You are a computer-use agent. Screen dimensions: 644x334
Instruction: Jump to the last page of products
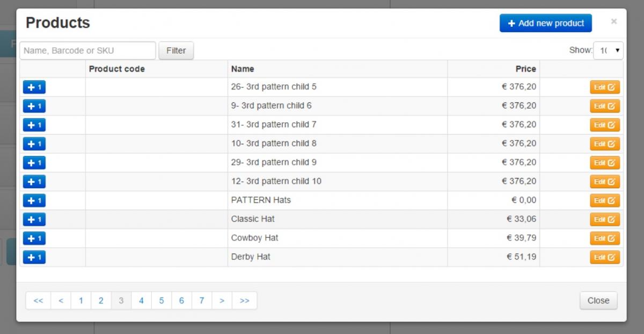click(245, 301)
